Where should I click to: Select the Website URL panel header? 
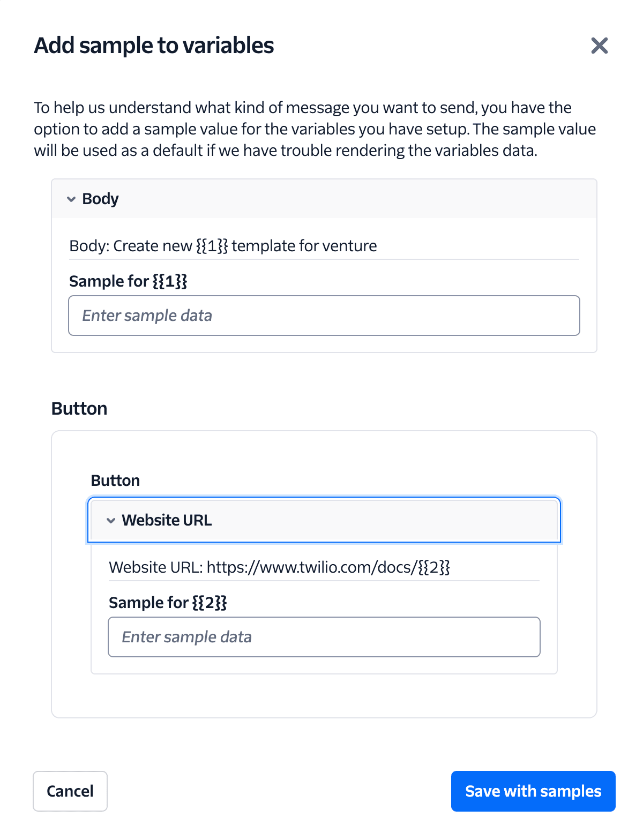pos(324,520)
